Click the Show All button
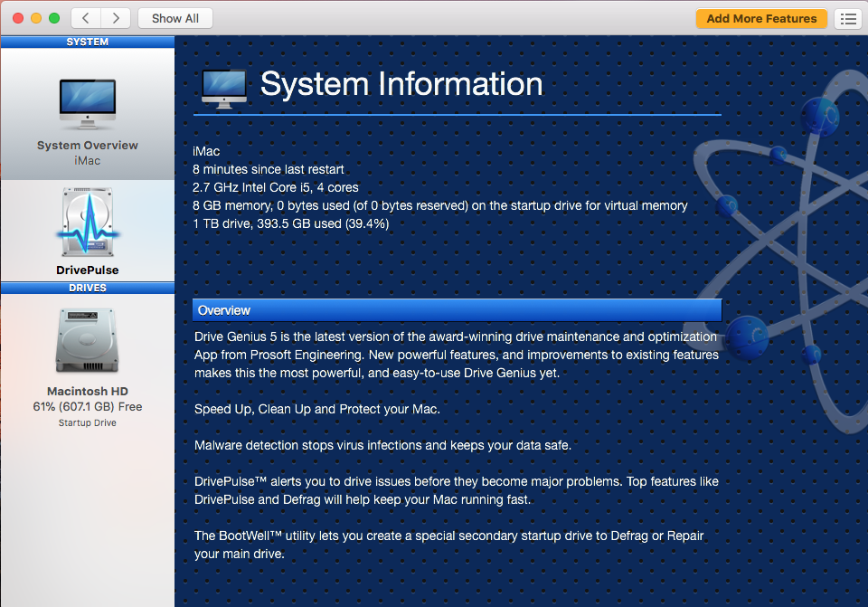This screenshot has height=607, width=868. coord(175,17)
